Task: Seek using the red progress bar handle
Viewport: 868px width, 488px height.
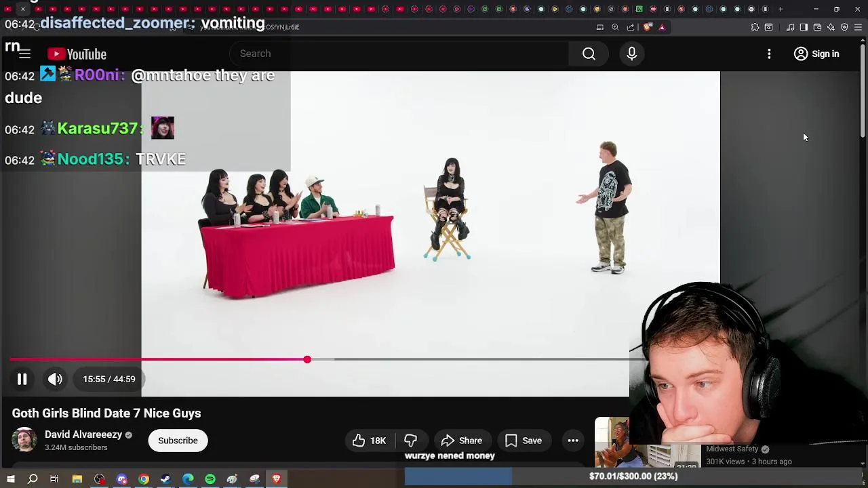Action: (x=307, y=359)
